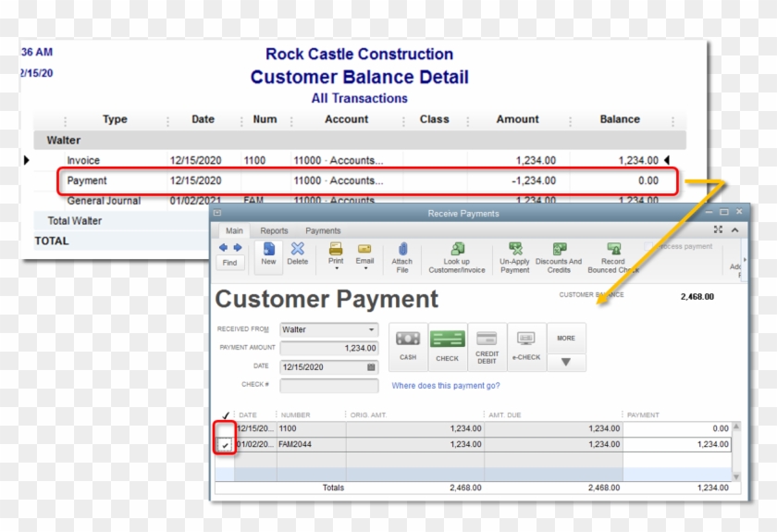The height and width of the screenshot is (532, 777).
Task: Switch to the Reports tab
Action: (274, 231)
